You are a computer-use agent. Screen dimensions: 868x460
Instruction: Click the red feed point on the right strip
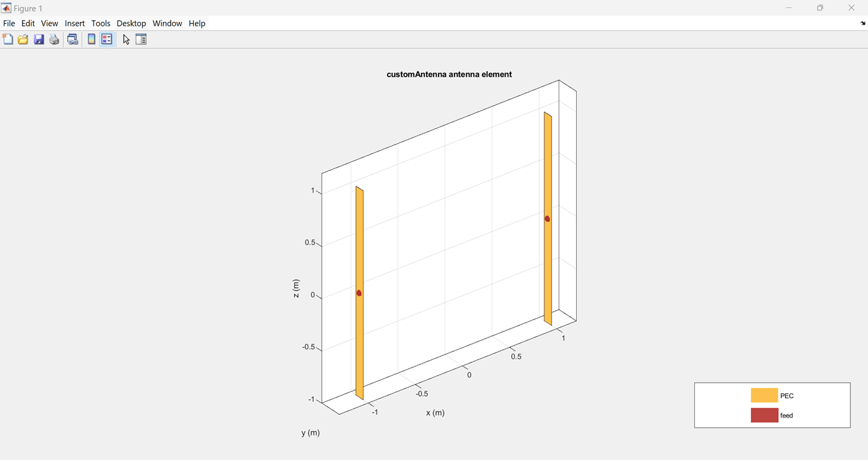[548, 219]
